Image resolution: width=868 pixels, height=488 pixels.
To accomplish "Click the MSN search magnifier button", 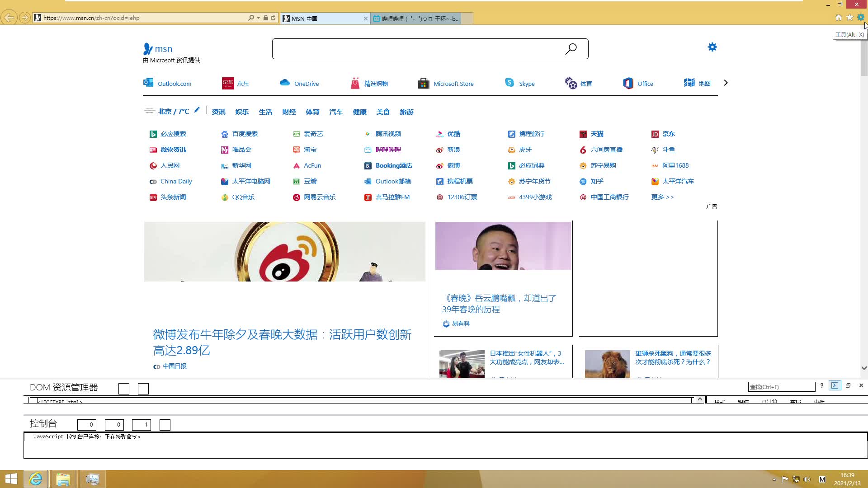I will (571, 49).
